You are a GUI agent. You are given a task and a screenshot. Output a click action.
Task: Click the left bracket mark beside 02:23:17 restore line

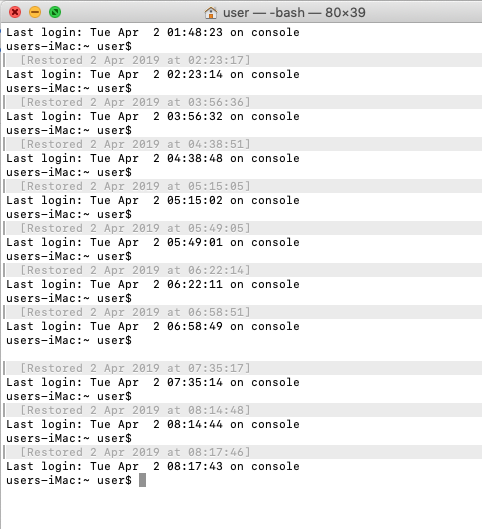coord(4,60)
